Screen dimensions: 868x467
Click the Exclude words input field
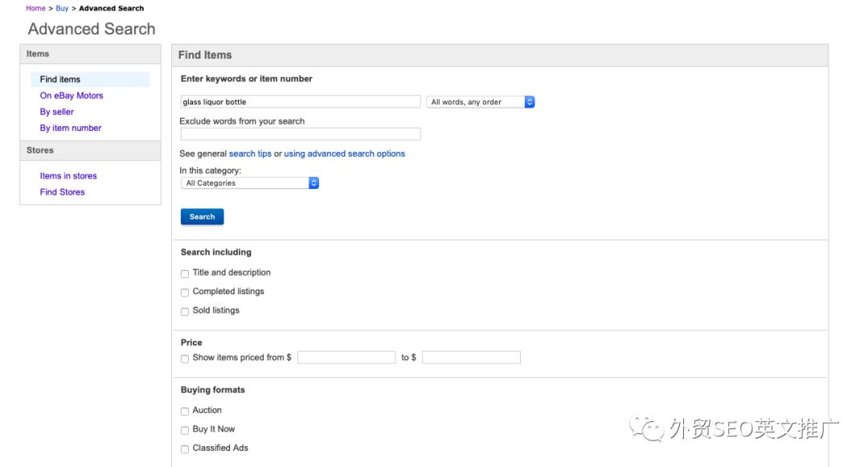(x=301, y=134)
